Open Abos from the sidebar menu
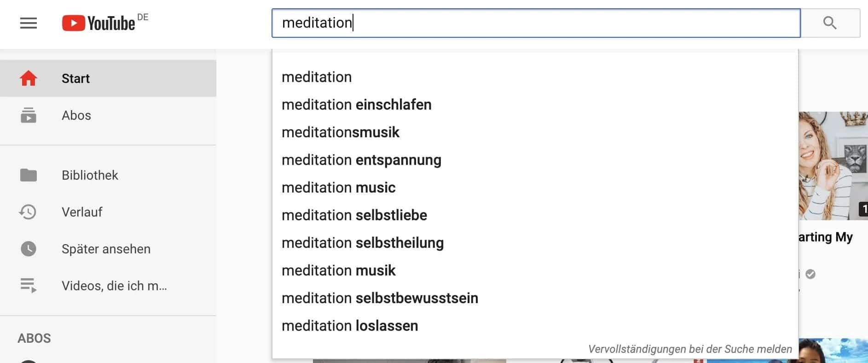Viewport: 868px width, 363px height. (x=75, y=116)
